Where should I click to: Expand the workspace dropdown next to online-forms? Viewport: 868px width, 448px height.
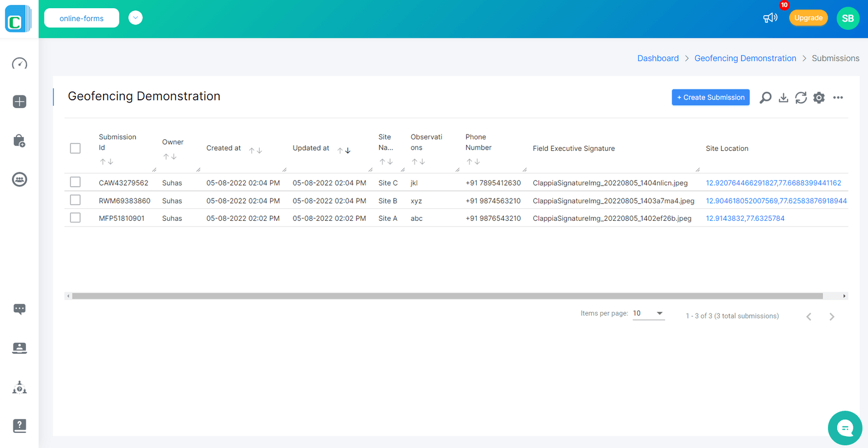coord(136,18)
